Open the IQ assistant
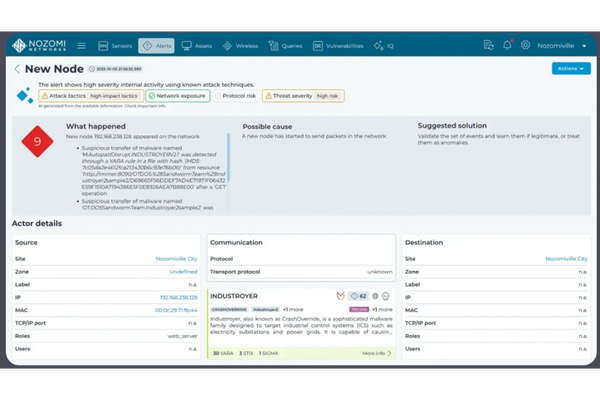Viewport: 600px width, 400px height. [384, 46]
